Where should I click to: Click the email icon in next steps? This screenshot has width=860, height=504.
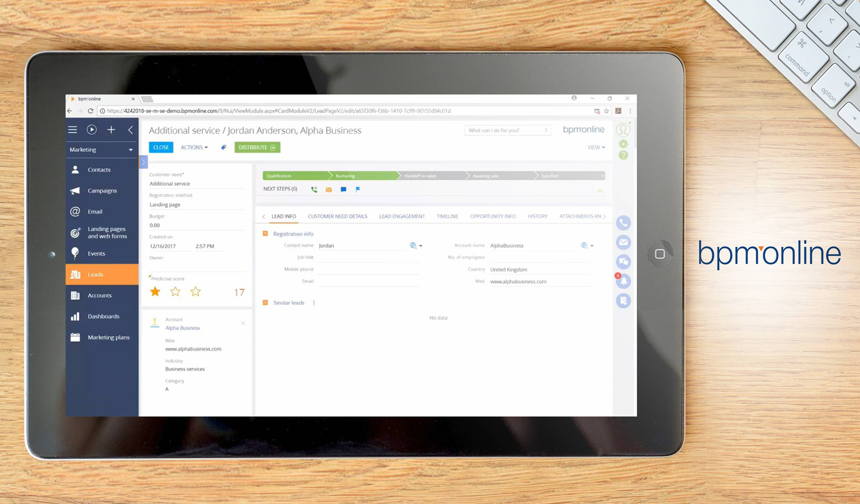(329, 189)
